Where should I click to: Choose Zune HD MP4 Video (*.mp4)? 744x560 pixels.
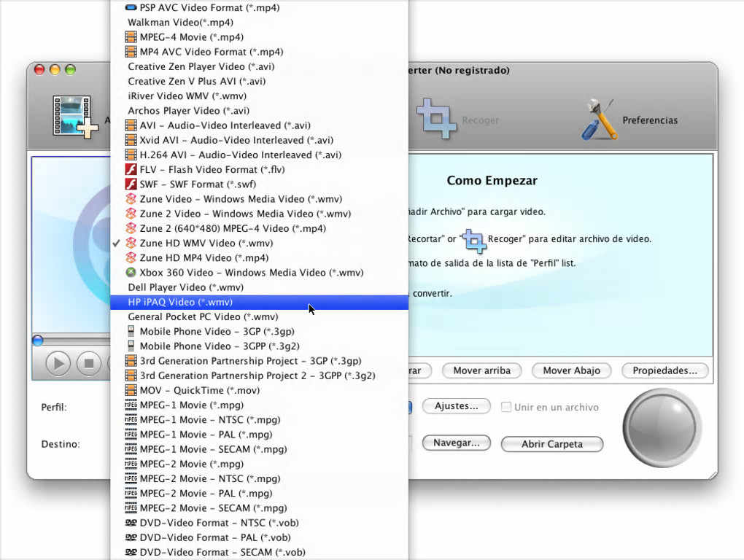(x=259, y=257)
